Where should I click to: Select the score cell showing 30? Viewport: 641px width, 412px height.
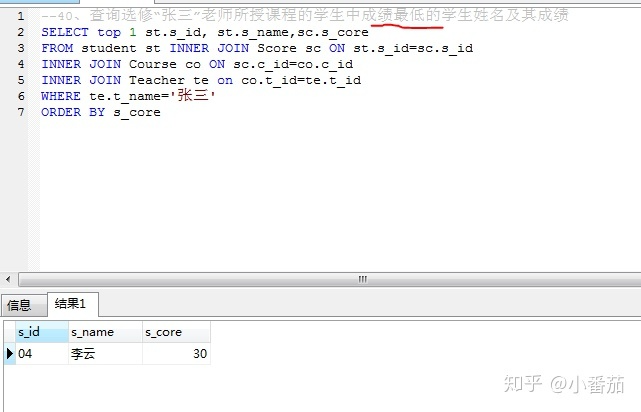click(x=176, y=354)
